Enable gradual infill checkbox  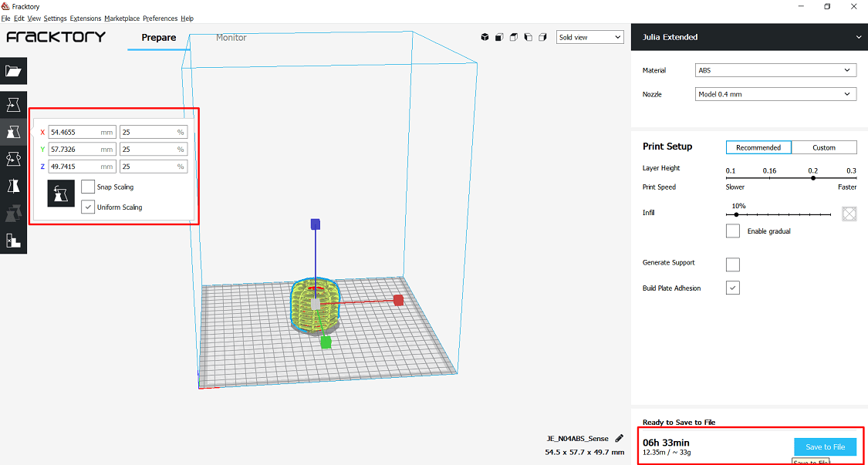tap(733, 231)
